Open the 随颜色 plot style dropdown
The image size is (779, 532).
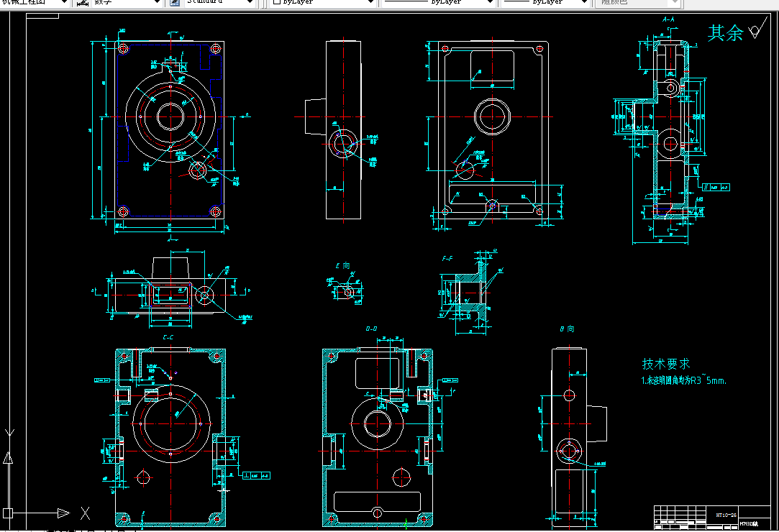(x=674, y=2)
